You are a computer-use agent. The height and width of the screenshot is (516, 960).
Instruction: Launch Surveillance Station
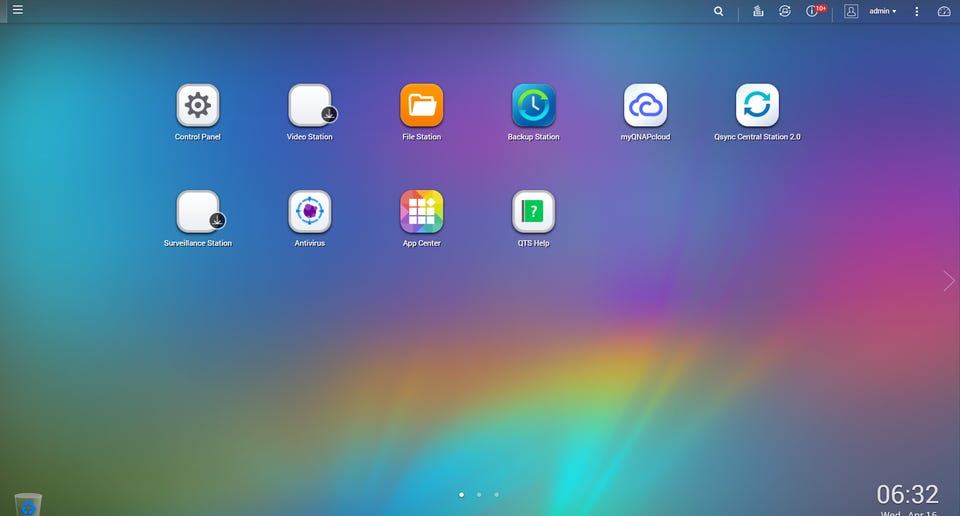click(198, 212)
